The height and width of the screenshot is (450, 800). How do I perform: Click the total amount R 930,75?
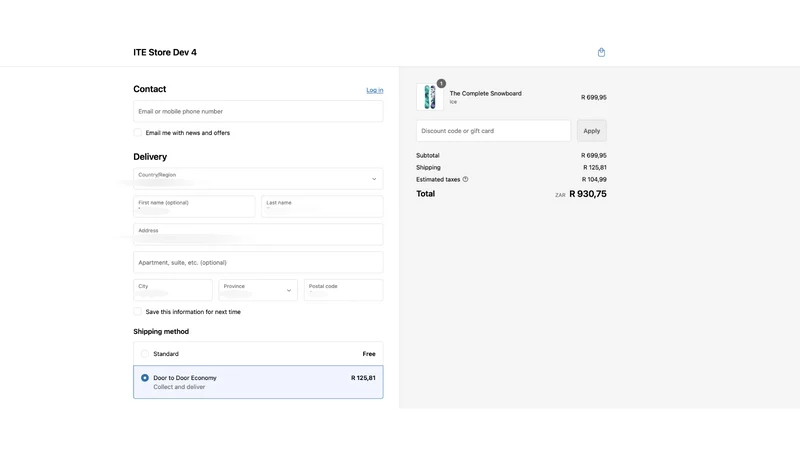tap(588, 194)
